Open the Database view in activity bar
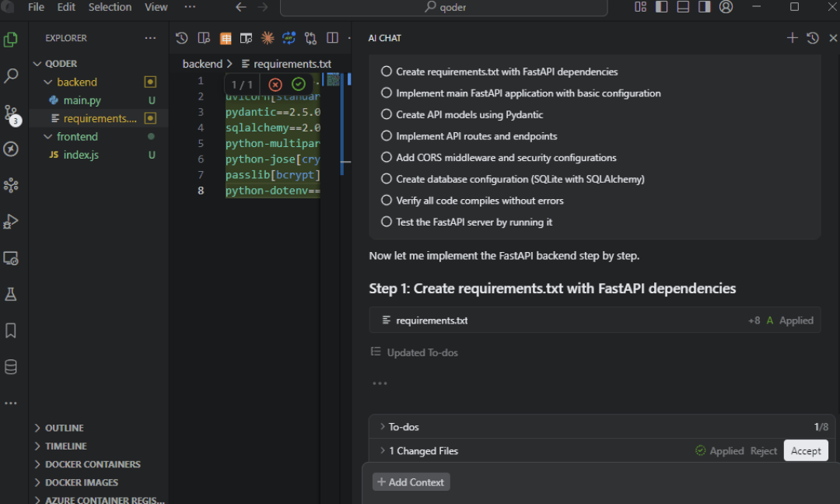The height and width of the screenshot is (504, 840). [x=11, y=367]
